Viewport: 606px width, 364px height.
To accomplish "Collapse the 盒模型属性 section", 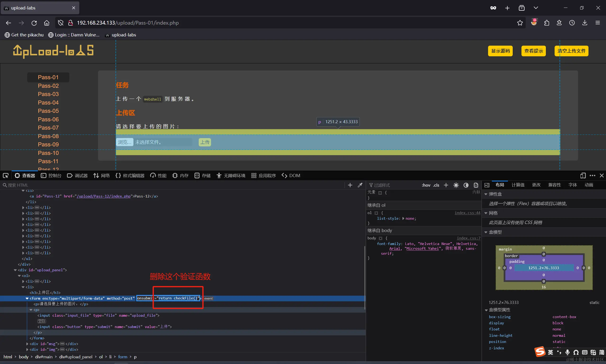I will tap(486, 310).
